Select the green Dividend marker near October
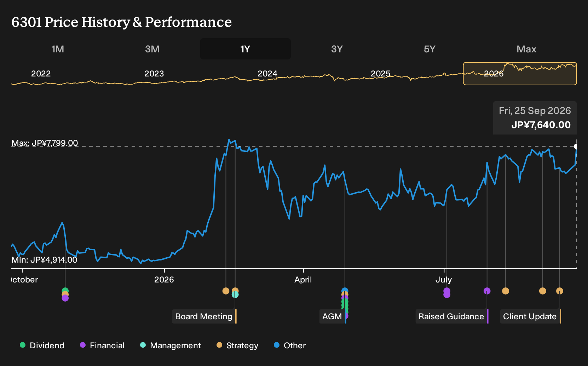This screenshot has height=366, width=588. click(x=65, y=291)
